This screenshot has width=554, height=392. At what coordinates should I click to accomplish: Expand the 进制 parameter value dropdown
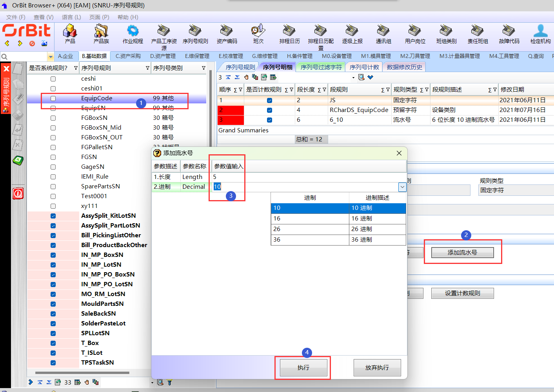click(402, 187)
